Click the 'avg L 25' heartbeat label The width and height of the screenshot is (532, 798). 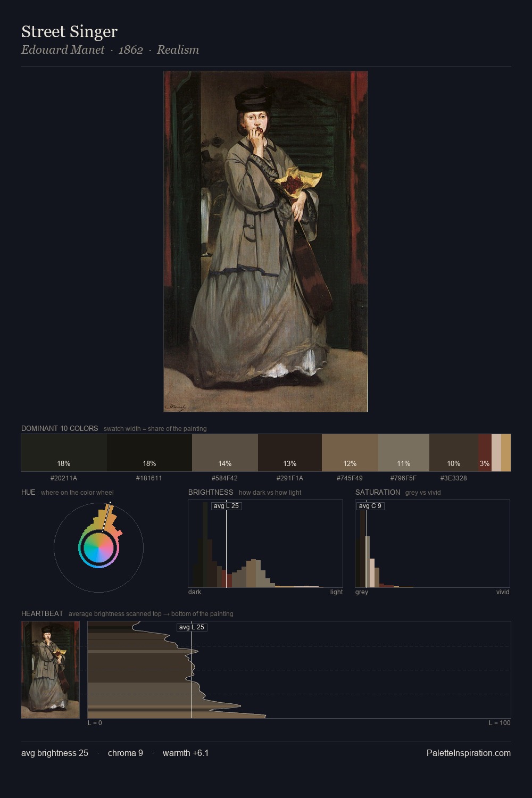click(x=192, y=627)
